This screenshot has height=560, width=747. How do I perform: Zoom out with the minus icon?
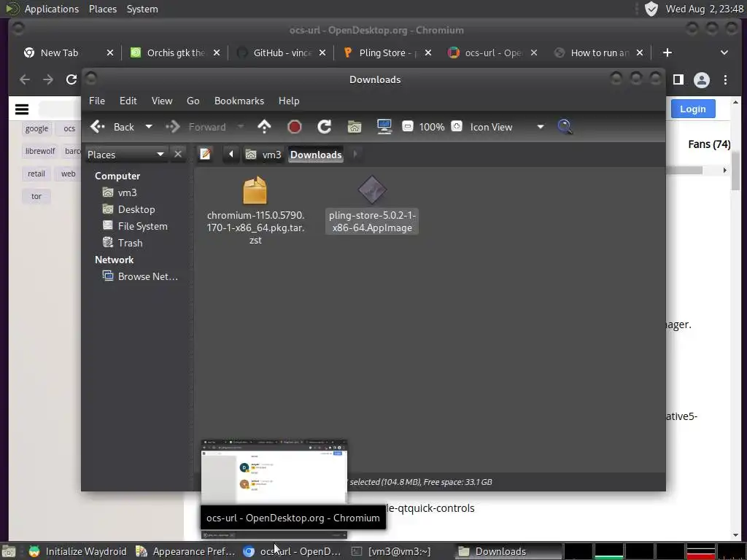point(407,126)
